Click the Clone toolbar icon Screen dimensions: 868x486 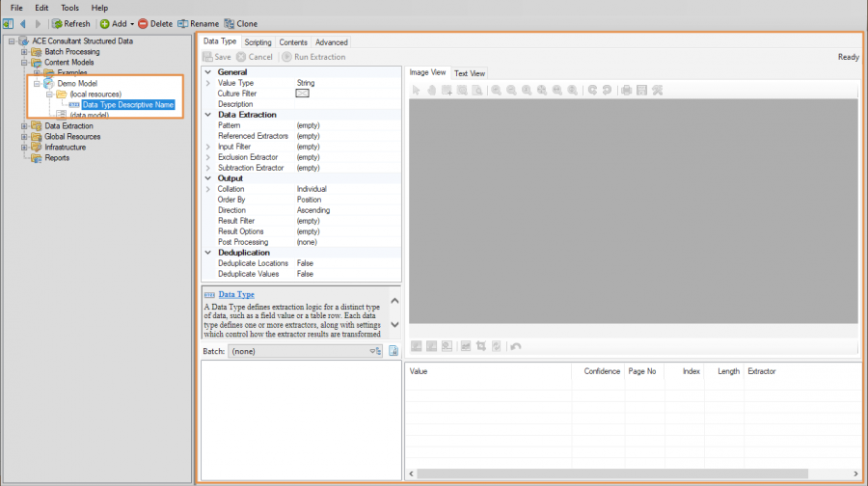point(230,23)
